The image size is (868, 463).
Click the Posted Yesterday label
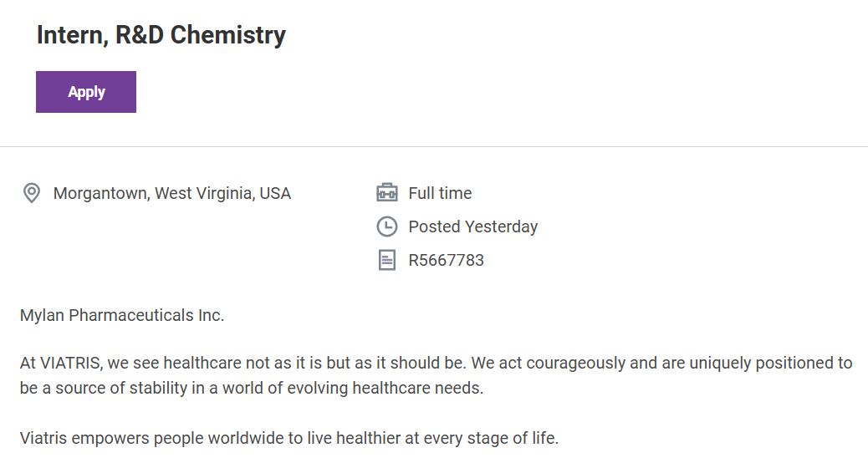tap(472, 226)
